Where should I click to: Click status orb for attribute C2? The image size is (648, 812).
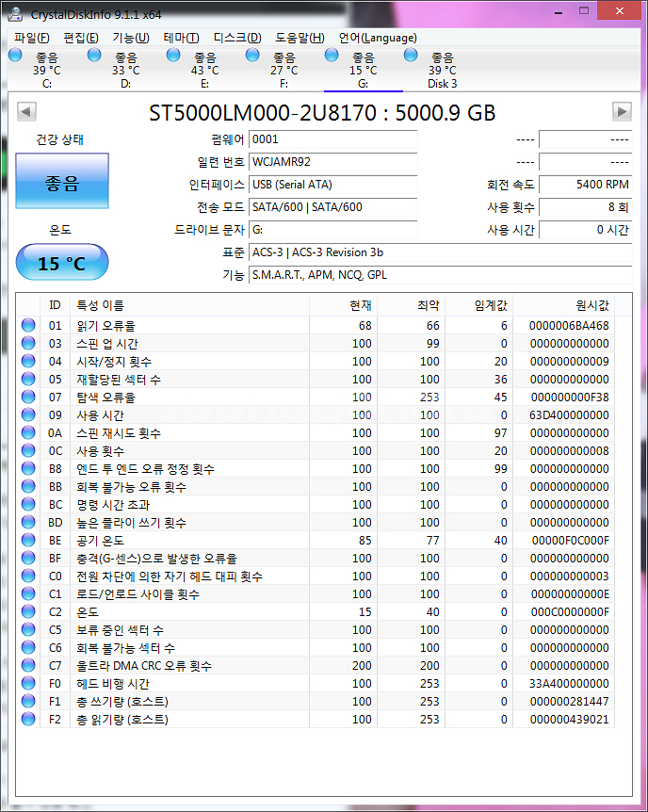coord(28,611)
